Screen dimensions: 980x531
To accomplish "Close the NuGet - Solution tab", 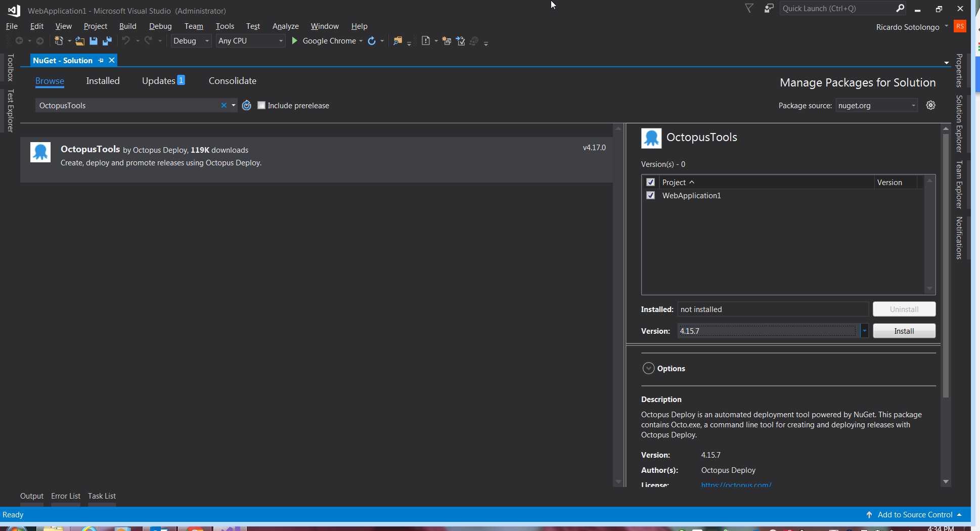I will point(112,60).
